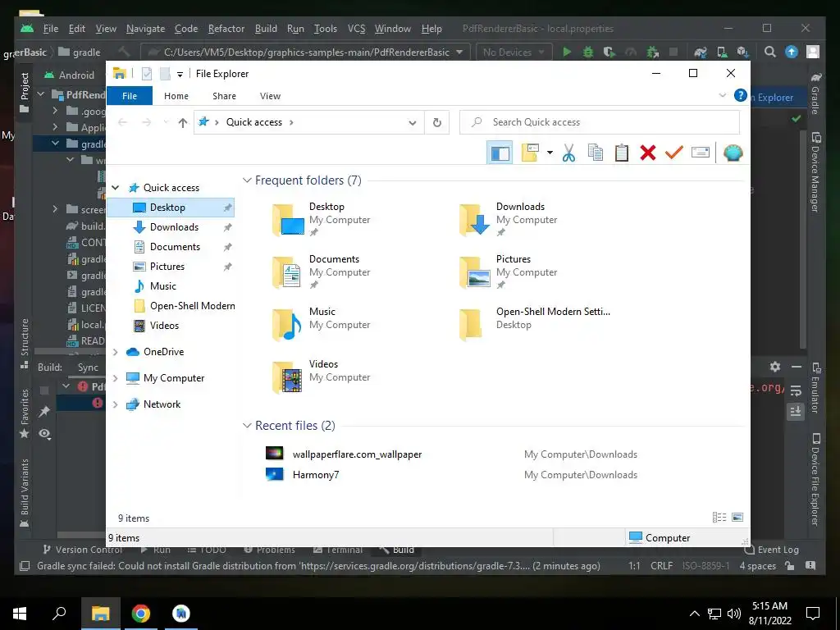
Task: Click the Copy icon in File Explorer toolbar
Action: click(x=596, y=153)
